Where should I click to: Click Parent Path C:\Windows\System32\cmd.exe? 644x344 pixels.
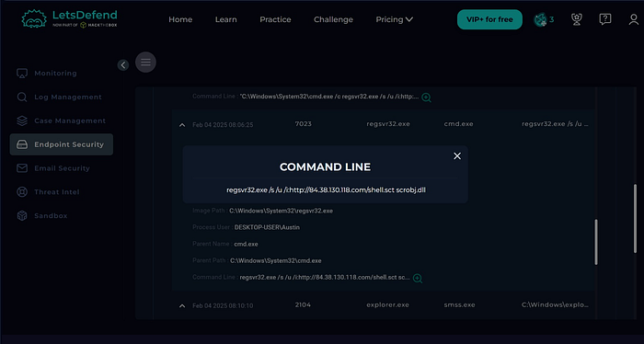coord(276,260)
